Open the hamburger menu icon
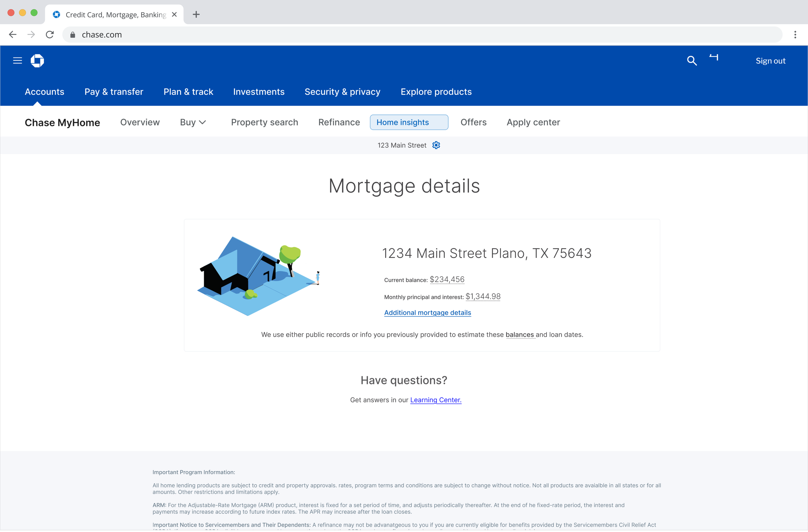The image size is (808, 532). (17, 61)
